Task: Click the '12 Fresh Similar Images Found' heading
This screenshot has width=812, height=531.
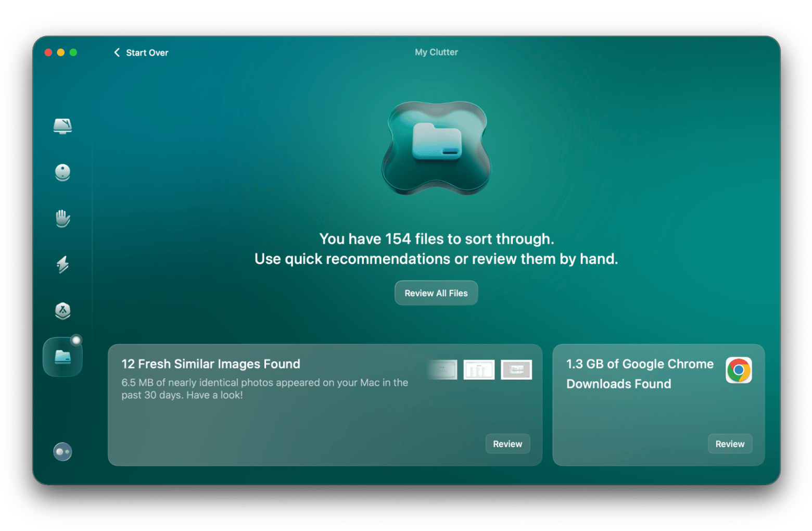Action: [x=211, y=364]
